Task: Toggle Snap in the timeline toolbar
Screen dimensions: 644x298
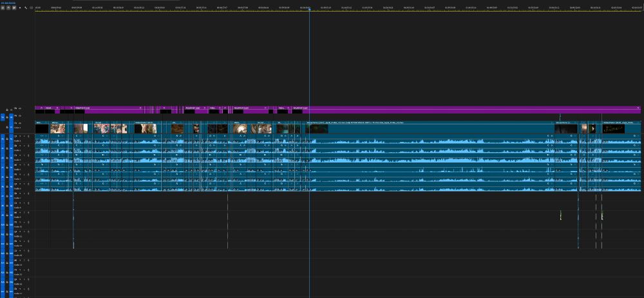Action: tap(8, 7)
